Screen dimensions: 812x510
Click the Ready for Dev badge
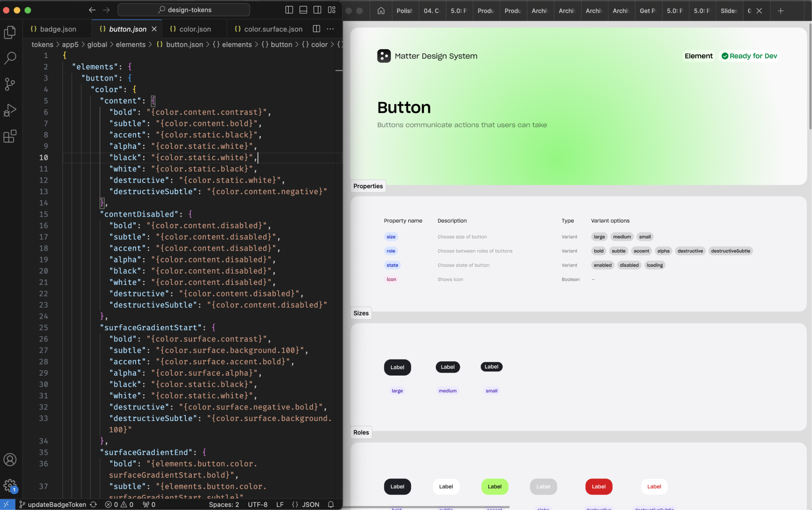pyautogui.click(x=750, y=56)
